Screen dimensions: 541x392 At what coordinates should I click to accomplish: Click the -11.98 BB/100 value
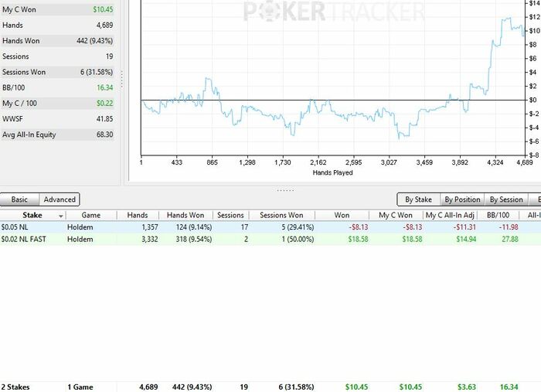point(509,227)
